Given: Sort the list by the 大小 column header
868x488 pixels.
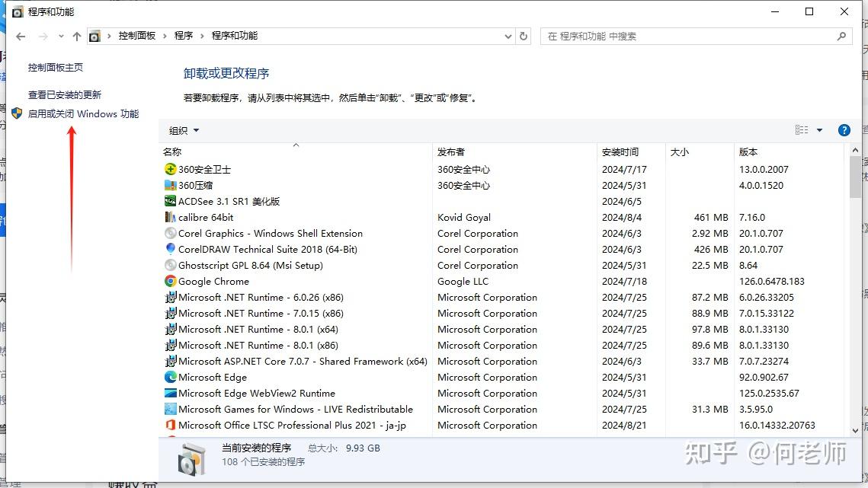Looking at the screenshot, I should 700,152.
